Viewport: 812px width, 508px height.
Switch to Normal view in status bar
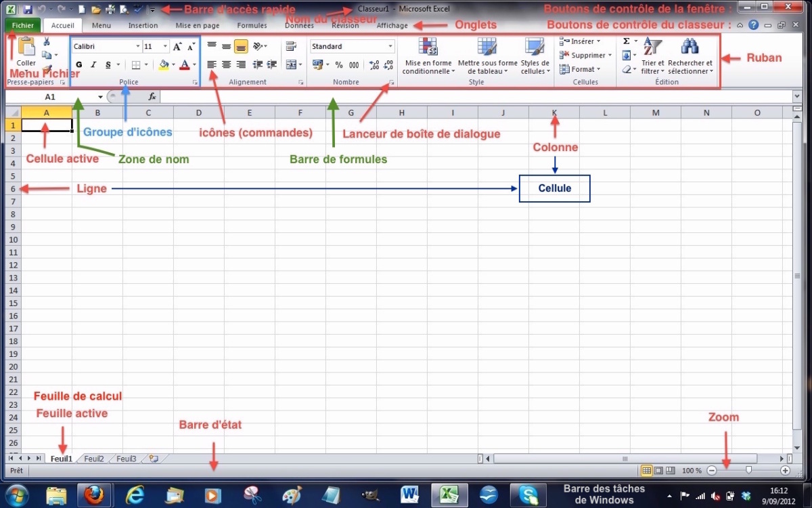point(646,470)
